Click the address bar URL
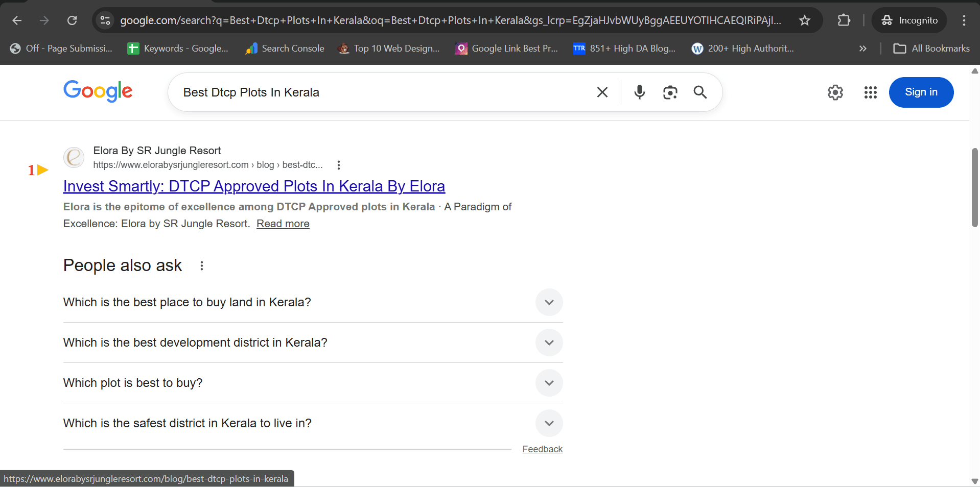The image size is (980, 487). (450, 20)
